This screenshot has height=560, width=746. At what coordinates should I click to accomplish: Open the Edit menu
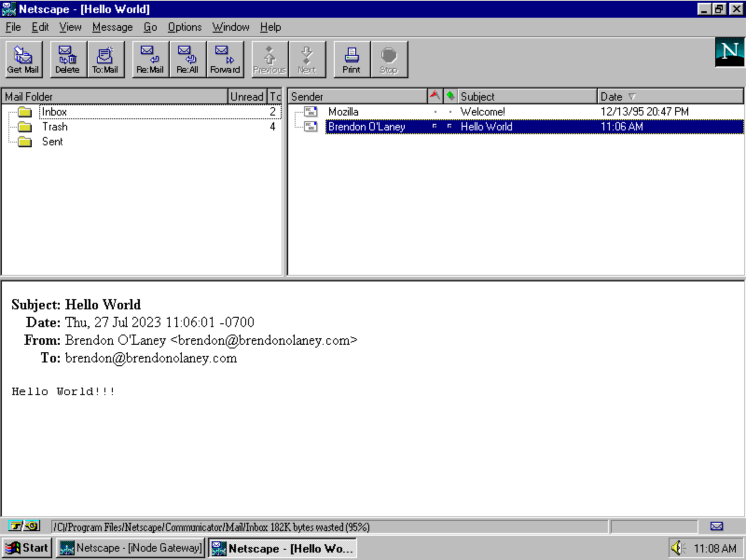[40, 27]
